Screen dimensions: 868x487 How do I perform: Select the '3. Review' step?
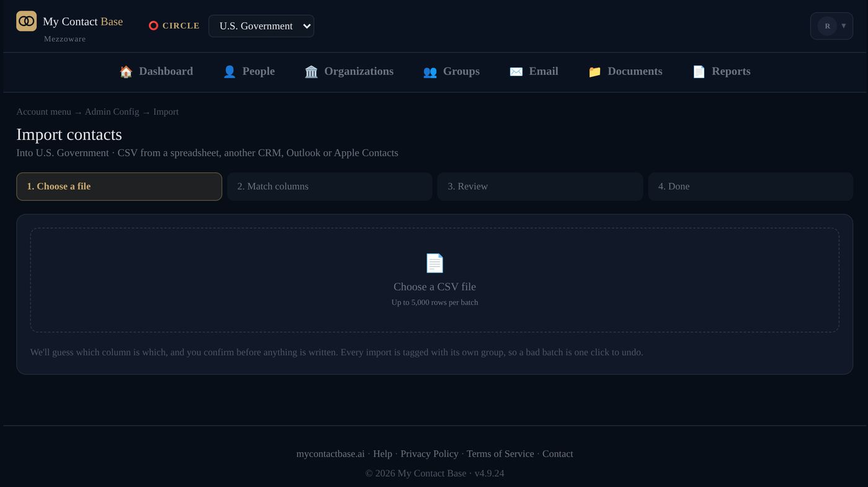[x=540, y=186]
